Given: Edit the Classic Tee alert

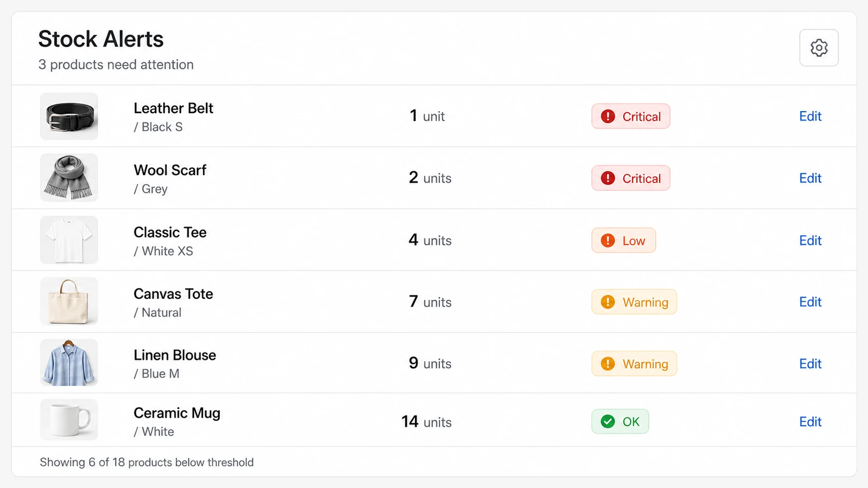Looking at the screenshot, I should click(810, 240).
